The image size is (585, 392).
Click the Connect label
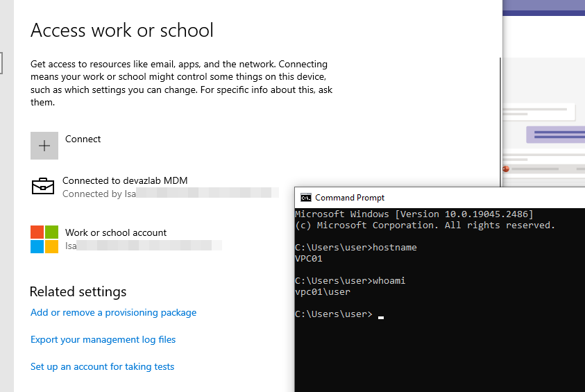[x=83, y=139]
